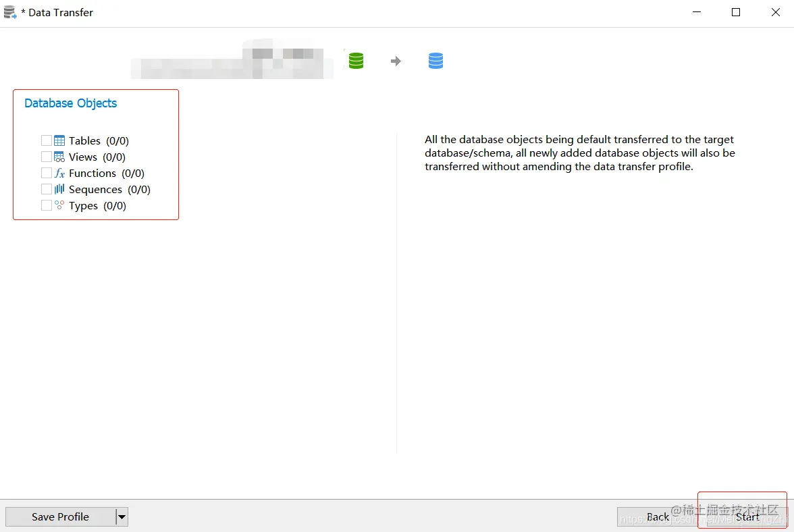Screen dimensions: 794x532
Task: Select the Types (0/0) row
Action: 84,205
